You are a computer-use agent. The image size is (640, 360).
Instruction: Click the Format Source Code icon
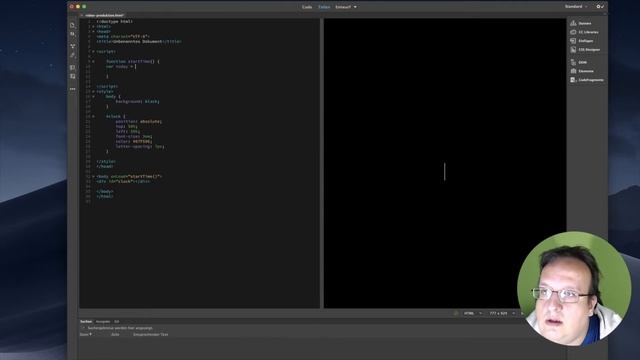coord(73,55)
